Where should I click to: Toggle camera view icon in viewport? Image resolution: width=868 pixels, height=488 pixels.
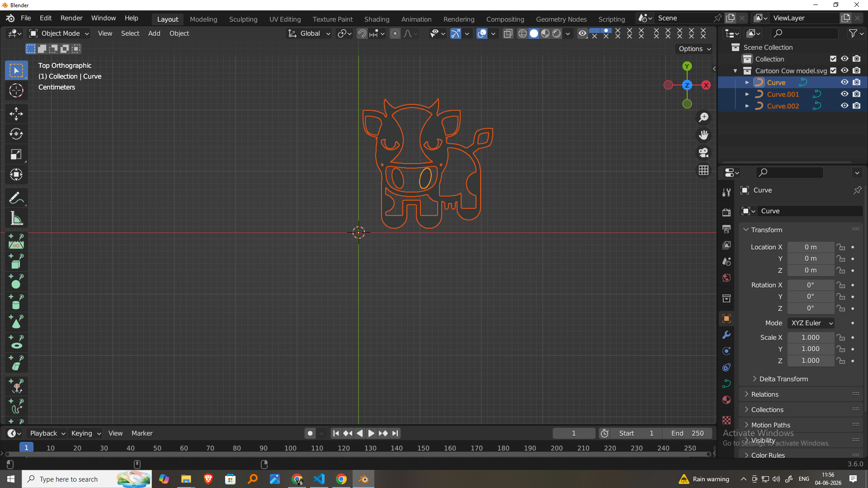pos(703,153)
